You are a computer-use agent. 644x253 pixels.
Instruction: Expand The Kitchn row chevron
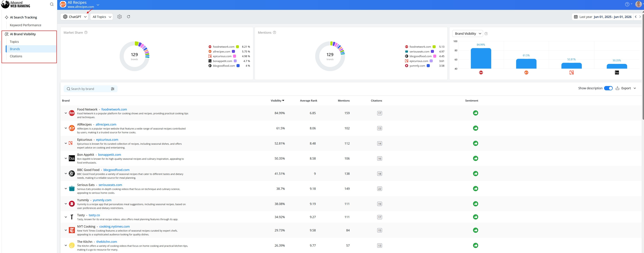pos(66,245)
